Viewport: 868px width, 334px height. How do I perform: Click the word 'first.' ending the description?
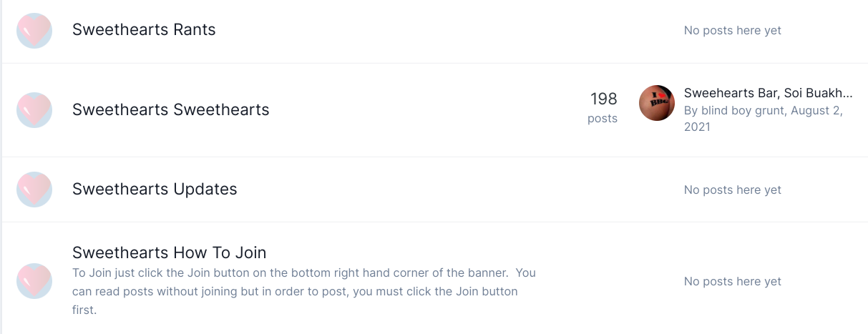84,310
